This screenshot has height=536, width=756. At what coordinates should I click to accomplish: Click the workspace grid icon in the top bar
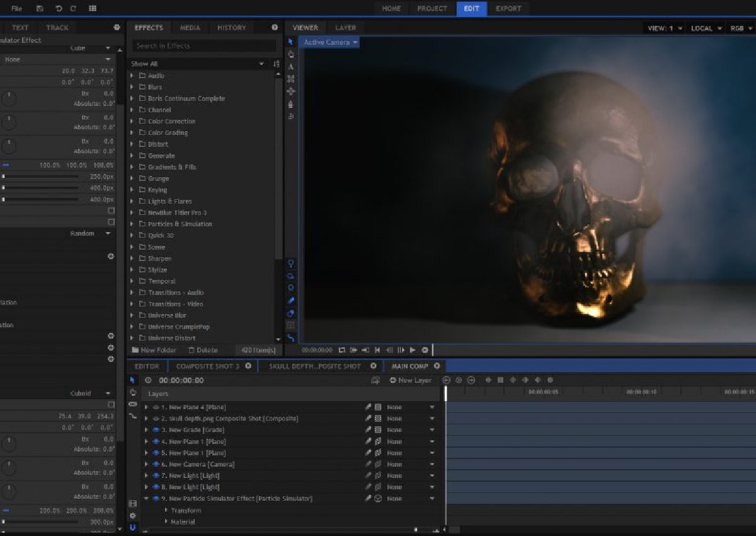[93, 9]
